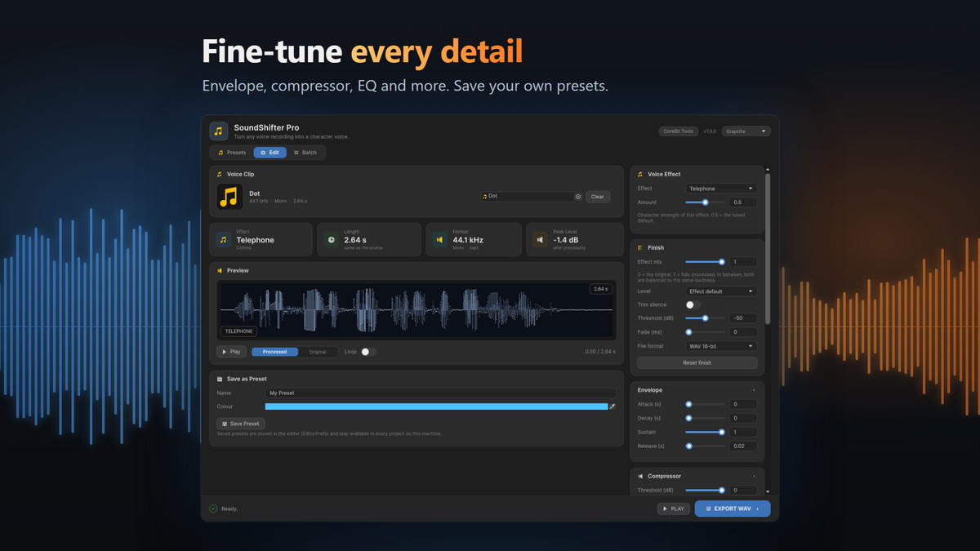Click the Finish panel header icon
980x551 pixels.
point(640,247)
